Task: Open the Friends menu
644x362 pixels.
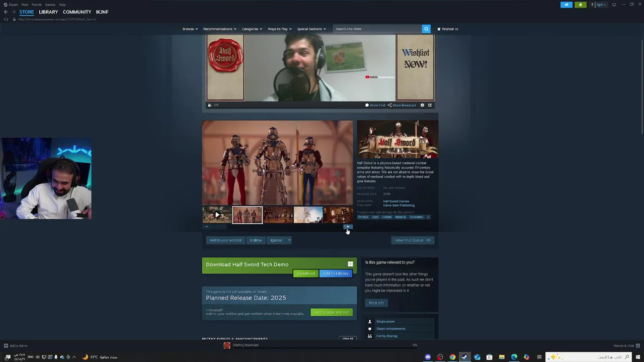Action: click(37, 5)
